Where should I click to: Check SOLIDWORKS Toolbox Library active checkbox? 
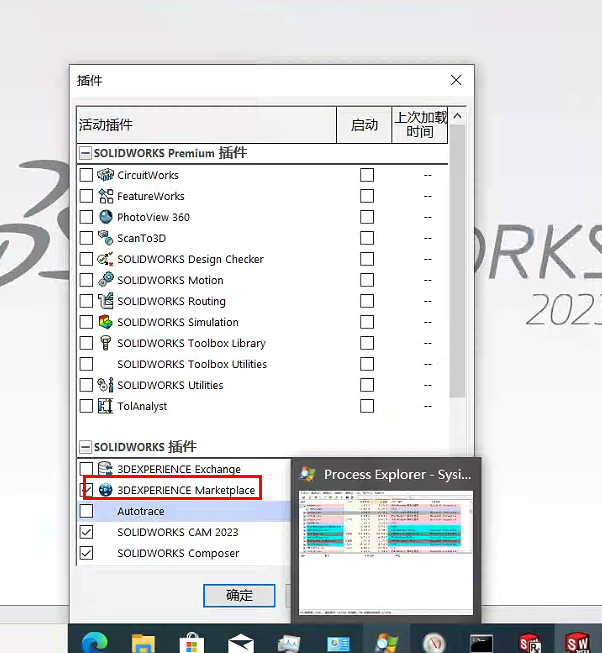pos(86,343)
